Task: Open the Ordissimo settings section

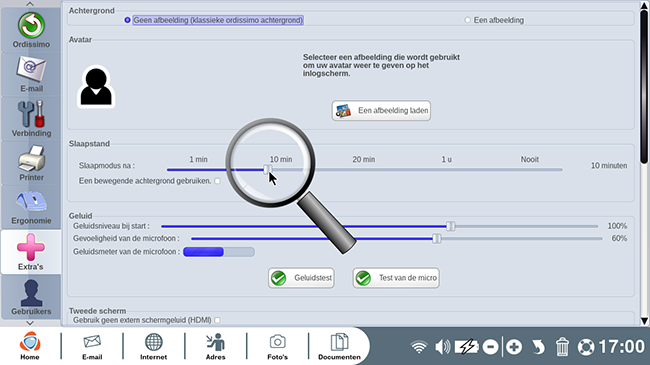Action: point(31,30)
